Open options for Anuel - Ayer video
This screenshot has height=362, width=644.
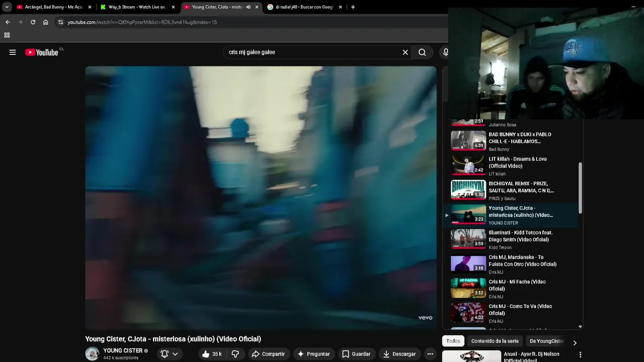pos(580,354)
